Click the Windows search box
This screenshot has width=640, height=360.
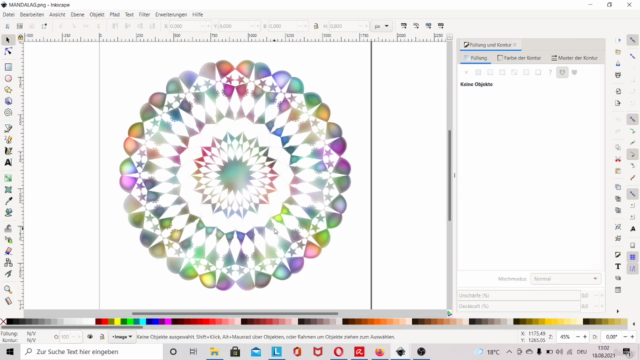click(92, 351)
